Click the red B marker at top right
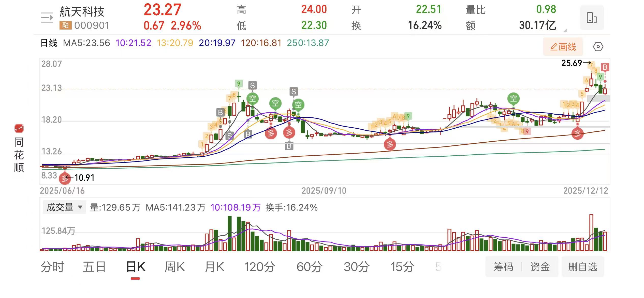This screenshot has width=644, height=298. click(605, 67)
